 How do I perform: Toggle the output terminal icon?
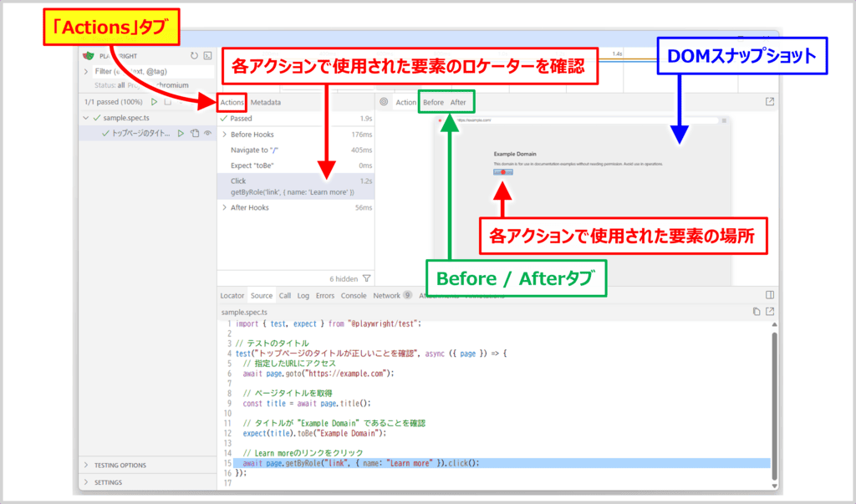click(206, 56)
